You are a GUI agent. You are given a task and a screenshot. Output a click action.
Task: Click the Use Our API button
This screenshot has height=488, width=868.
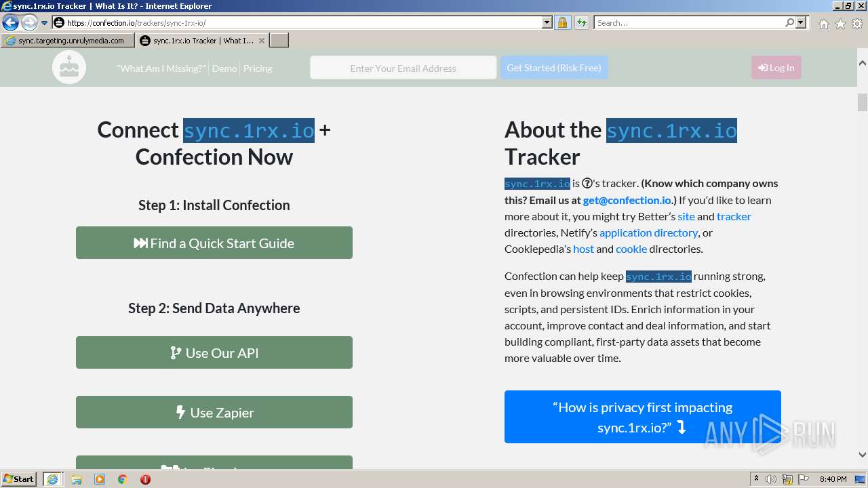click(x=214, y=352)
